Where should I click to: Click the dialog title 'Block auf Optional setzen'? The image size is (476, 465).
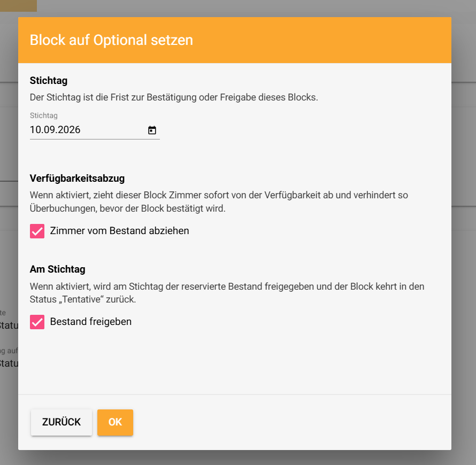coord(111,40)
